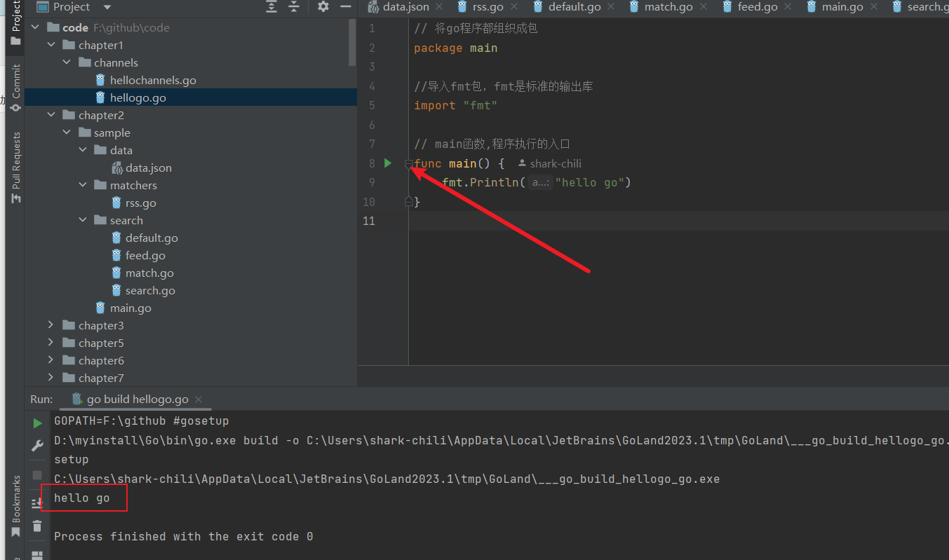The image size is (949, 560).
Task: Clear console output with trash icon
Action: click(37, 526)
